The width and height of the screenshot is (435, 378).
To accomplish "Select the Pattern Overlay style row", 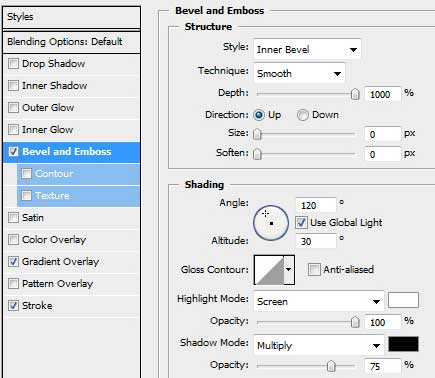I will (x=72, y=283).
